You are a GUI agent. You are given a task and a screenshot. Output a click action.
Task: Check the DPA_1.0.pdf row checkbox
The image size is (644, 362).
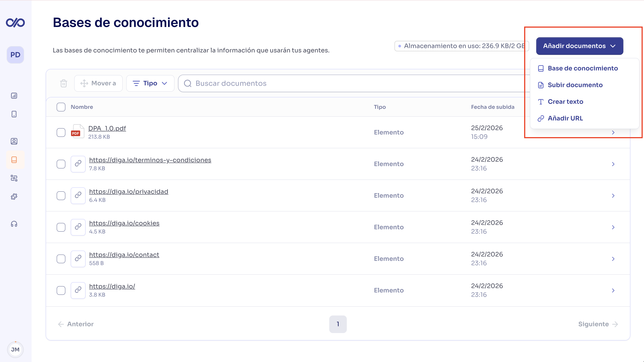point(61,133)
